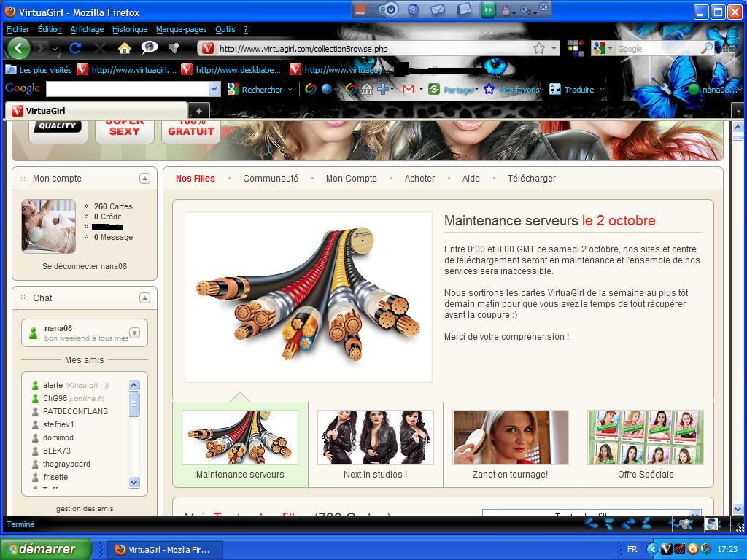This screenshot has height=560, width=747.
Task: Open Les plus visités bookmark
Action: coord(39,70)
